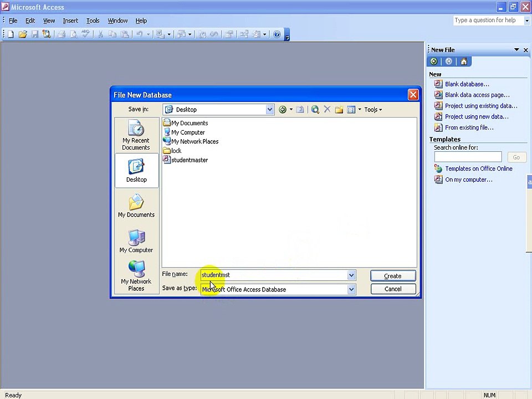Click the Save disk toolbar icon
The image size is (532, 399).
coord(34,34)
